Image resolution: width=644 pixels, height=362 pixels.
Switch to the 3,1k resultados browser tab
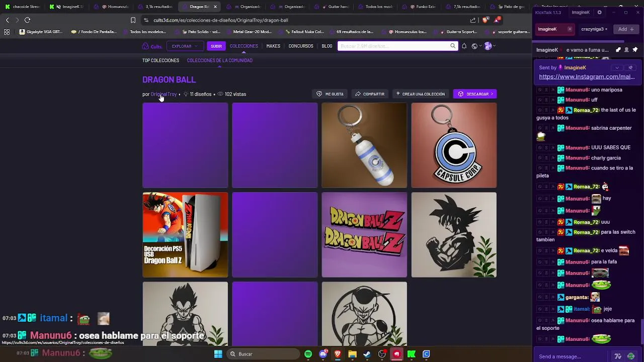[155, 7]
